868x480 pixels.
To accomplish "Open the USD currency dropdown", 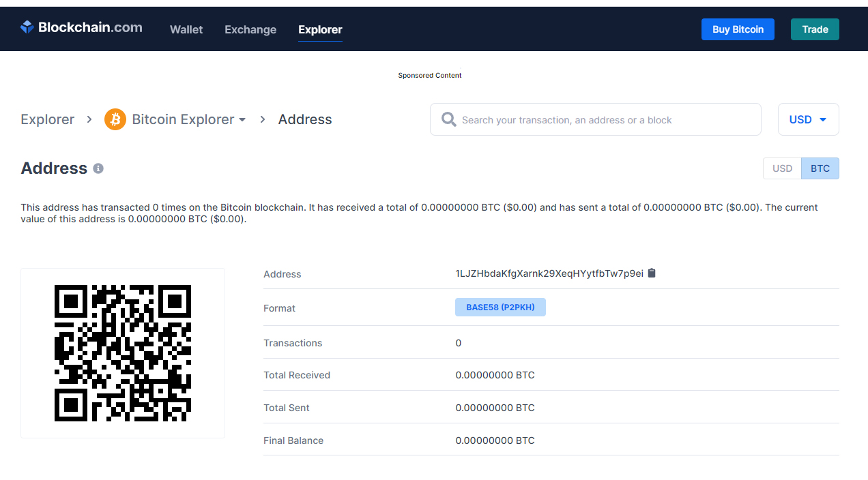I will coord(809,119).
